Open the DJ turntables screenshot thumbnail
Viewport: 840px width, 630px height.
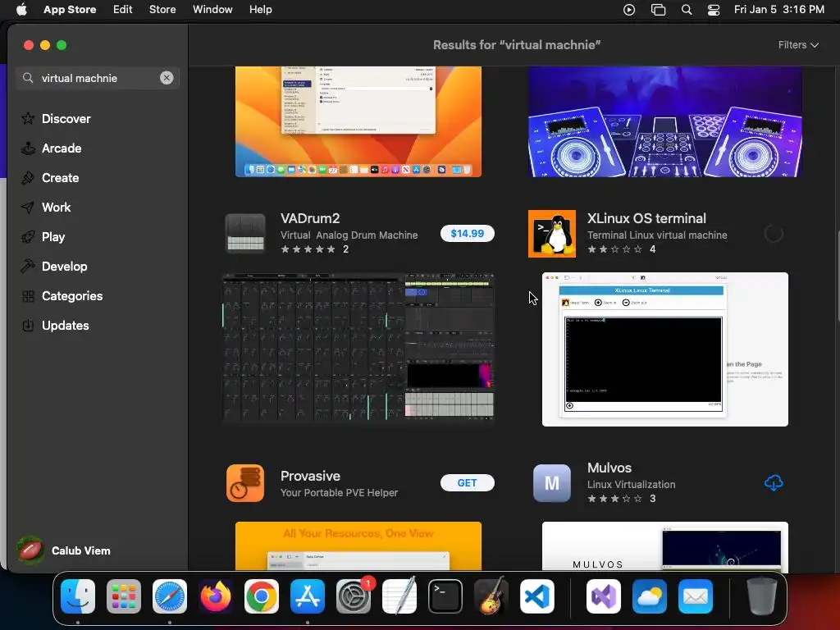(x=664, y=121)
